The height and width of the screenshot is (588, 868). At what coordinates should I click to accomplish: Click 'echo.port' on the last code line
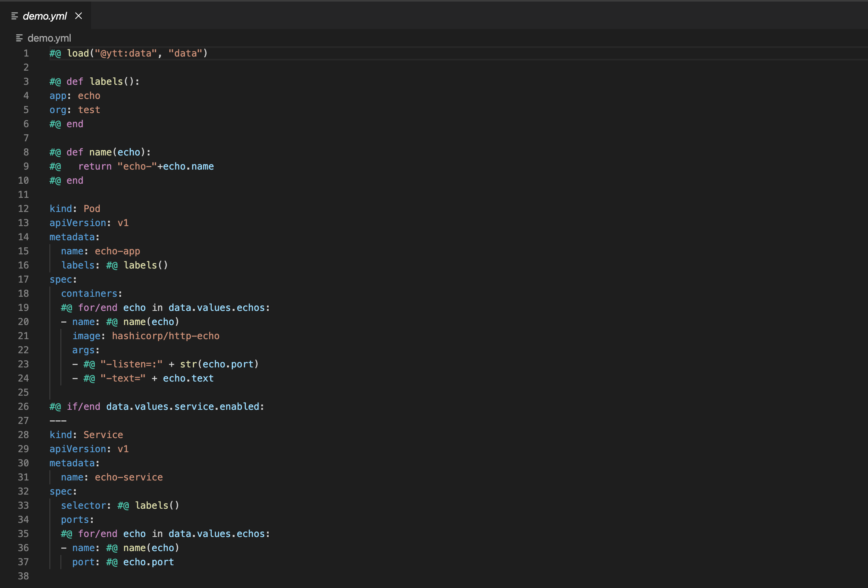(x=148, y=562)
